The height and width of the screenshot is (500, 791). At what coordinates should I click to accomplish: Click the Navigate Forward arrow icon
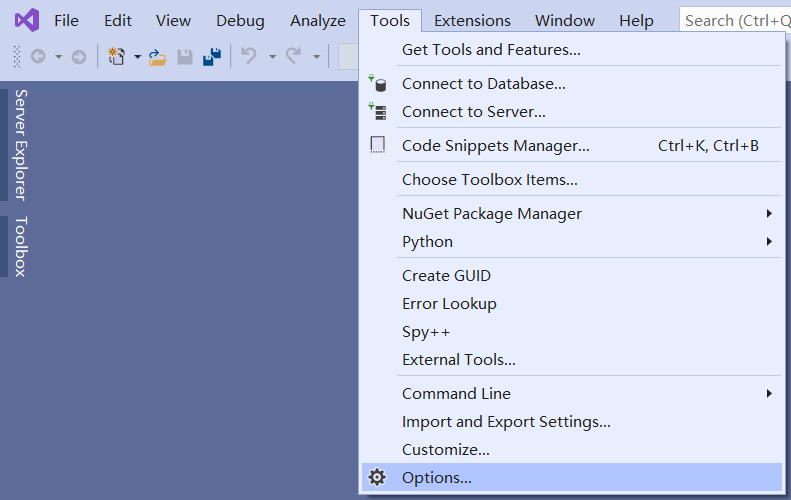click(x=79, y=57)
